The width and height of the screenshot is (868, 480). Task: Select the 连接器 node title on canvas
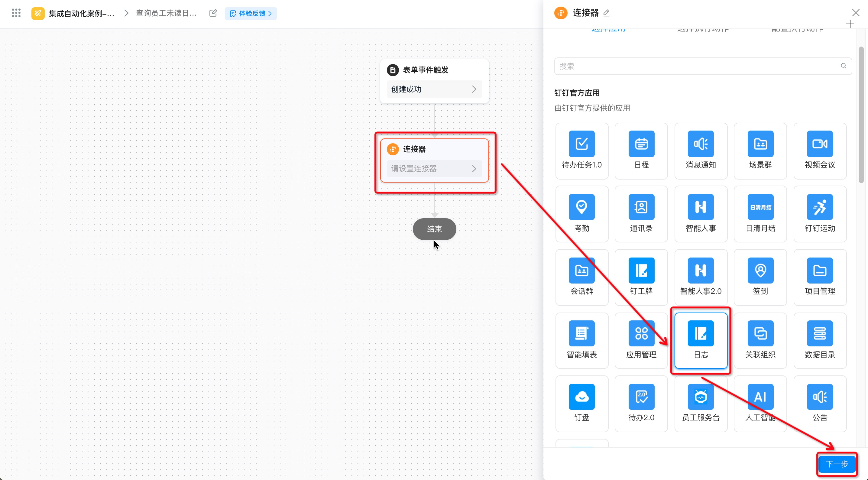pyautogui.click(x=414, y=149)
